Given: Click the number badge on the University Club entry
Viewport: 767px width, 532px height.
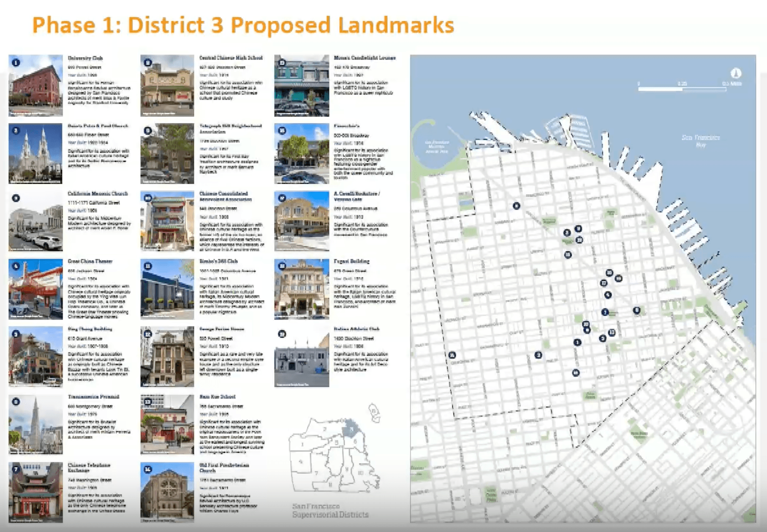Looking at the screenshot, I should (x=16, y=62).
